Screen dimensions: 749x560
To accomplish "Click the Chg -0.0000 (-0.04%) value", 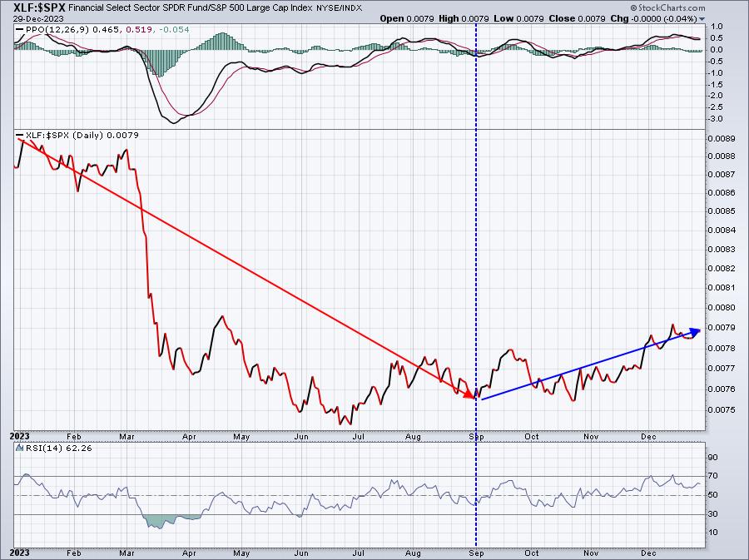I will (654, 18).
